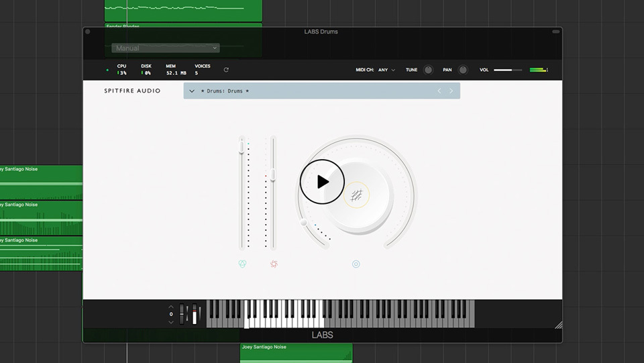
Task: Increase the octave with the up arrow
Action: (171, 307)
